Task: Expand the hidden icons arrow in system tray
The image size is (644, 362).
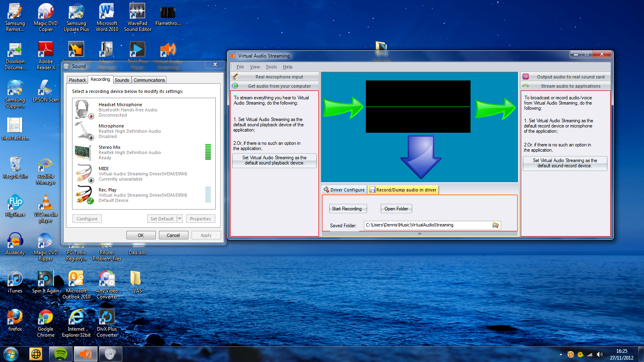Action: tap(561, 354)
